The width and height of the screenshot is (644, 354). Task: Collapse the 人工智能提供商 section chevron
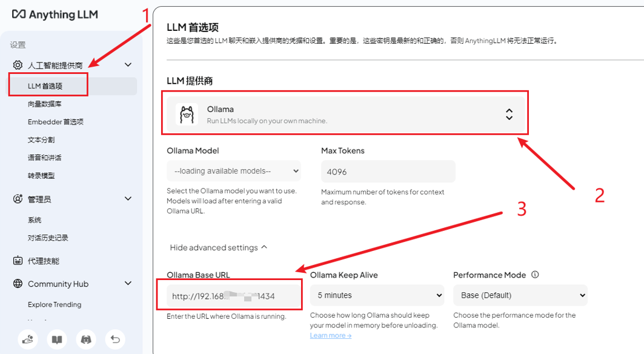point(128,64)
